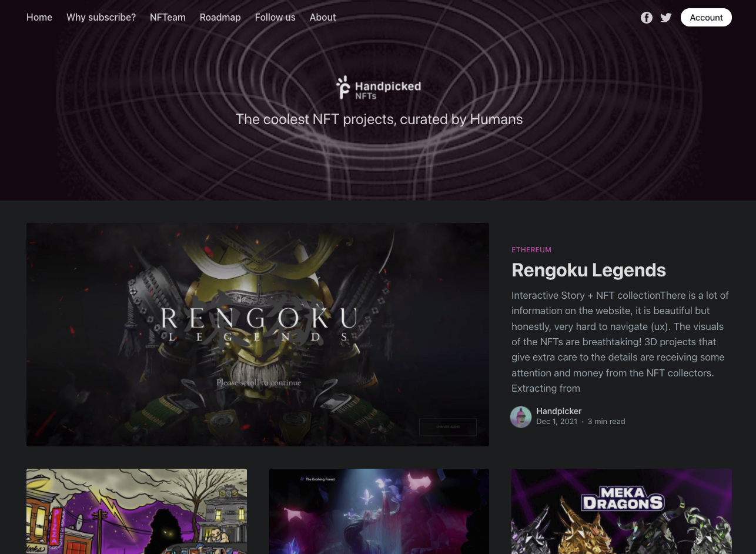This screenshot has height=554, width=756.
Task: Click the ETHEREUM tag link
Action: tap(531, 250)
